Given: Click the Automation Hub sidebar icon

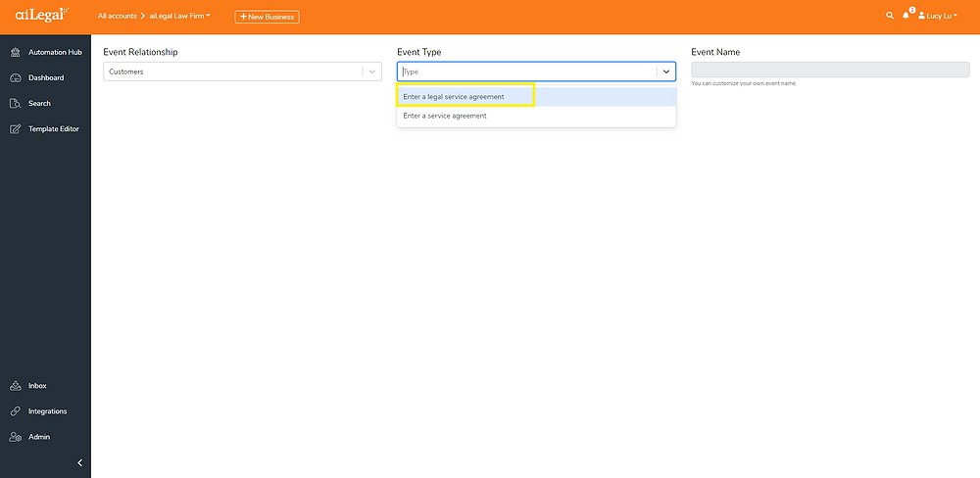Looking at the screenshot, I should point(17,53).
